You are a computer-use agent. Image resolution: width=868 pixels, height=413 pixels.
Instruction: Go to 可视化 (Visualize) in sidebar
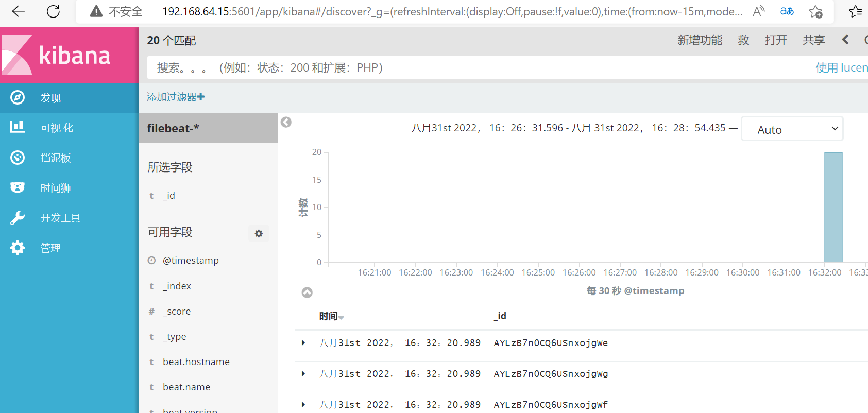point(57,128)
